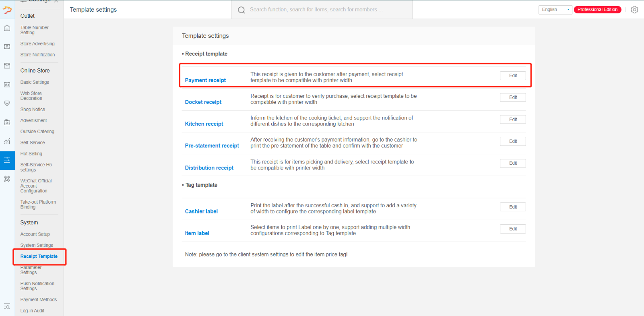Viewport: 644px width, 316px height.
Task: Edit the Pre-statement receipt template
Action: point(513,141)
